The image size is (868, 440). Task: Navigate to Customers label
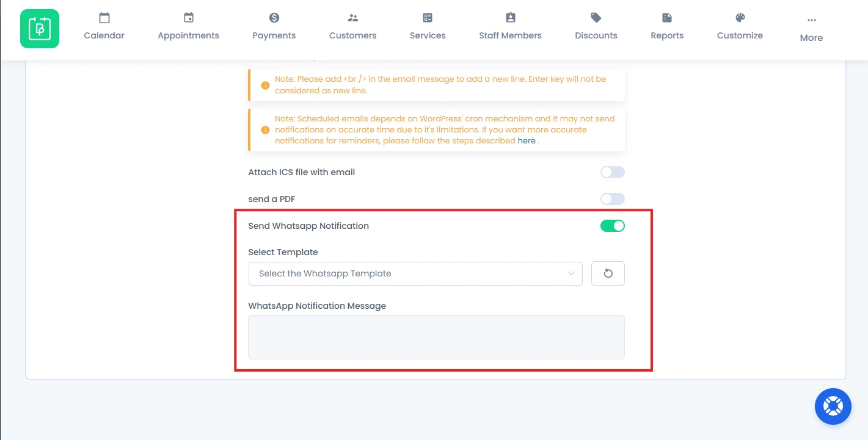(353, 35)
